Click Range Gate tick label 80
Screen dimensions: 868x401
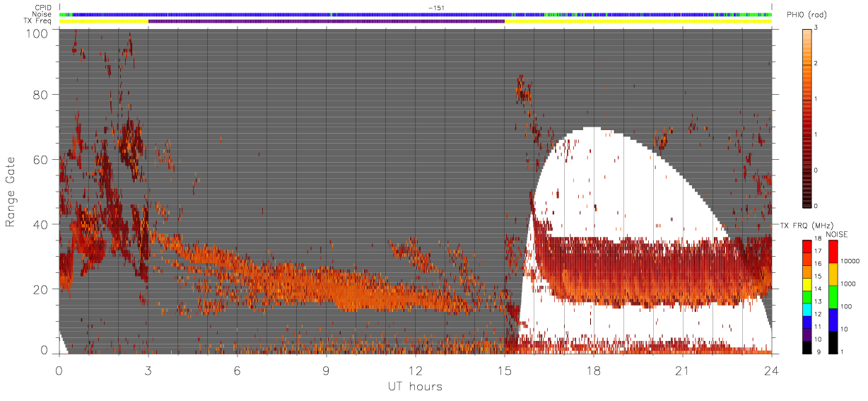42,95
